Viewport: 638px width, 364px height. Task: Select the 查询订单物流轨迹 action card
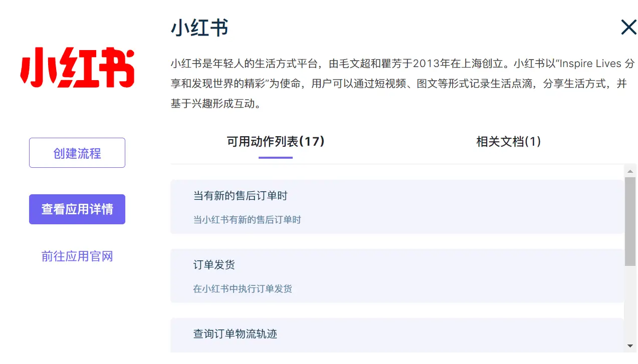point(397,335)
